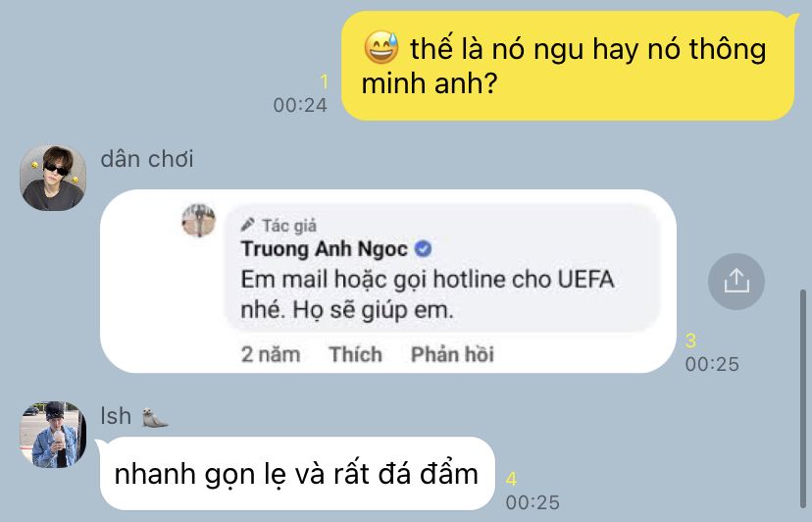Tap the UEFA hotline comment text
812x522 pixels.
coord(428,294)
